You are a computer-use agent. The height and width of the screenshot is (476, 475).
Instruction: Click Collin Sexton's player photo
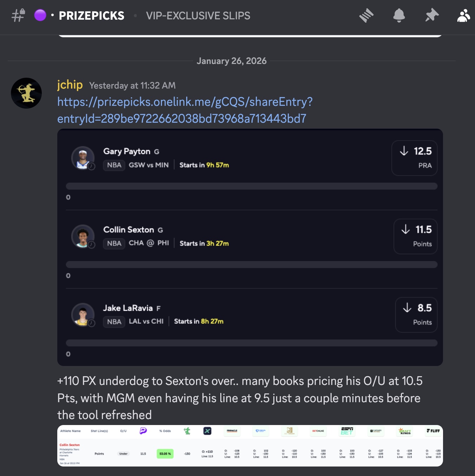83,236
